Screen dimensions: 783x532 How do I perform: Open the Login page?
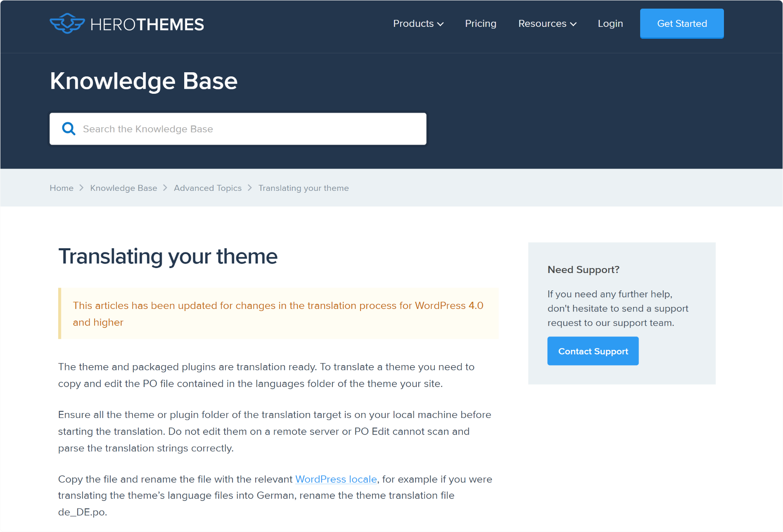coord(610,24)
